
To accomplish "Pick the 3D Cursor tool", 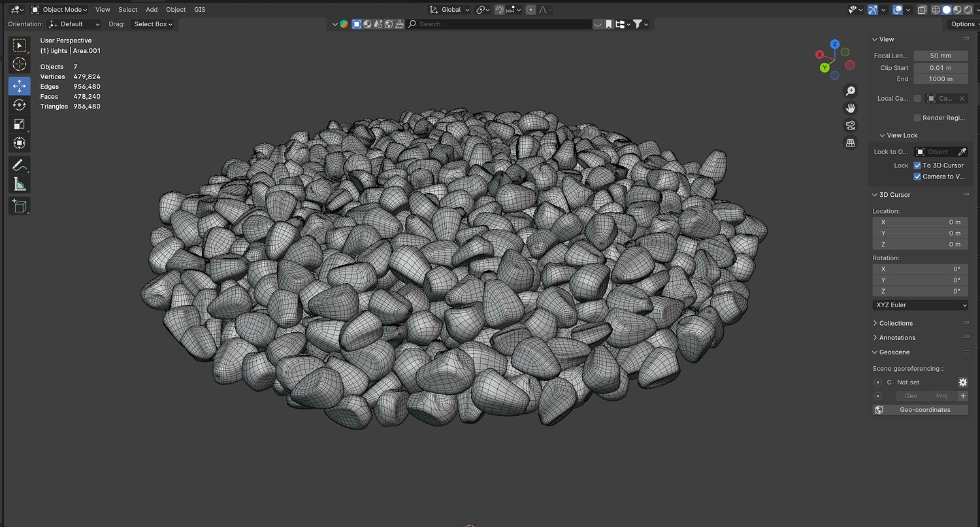I will point(20,64).
